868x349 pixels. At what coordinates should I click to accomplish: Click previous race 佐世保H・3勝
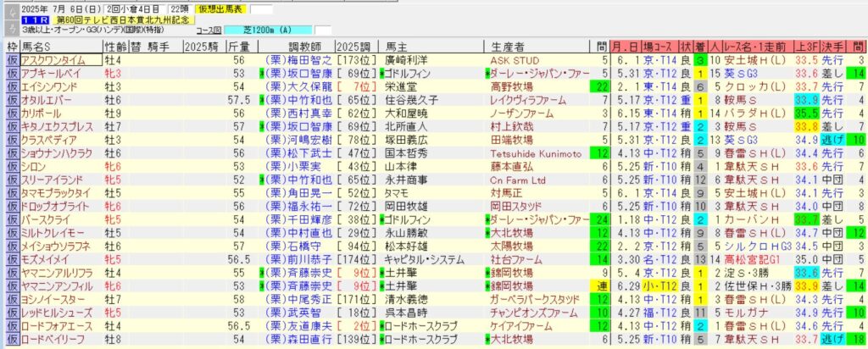click(x=757, y=286)
